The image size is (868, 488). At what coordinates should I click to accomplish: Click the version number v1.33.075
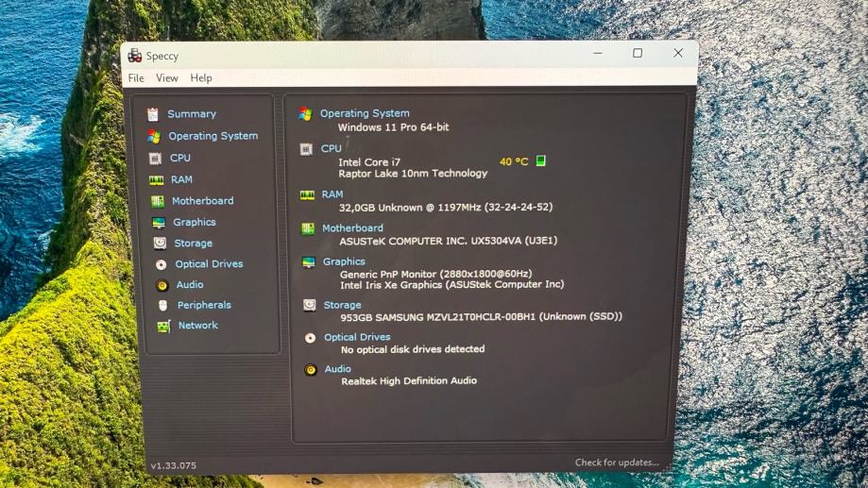pyautogui.click(x=173, y=466)
